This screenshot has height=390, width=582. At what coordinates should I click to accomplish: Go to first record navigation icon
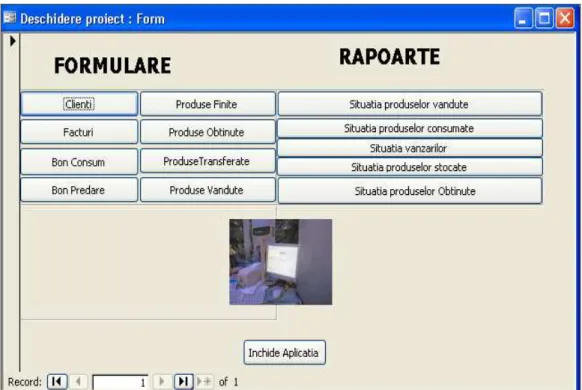coord(57,381)
